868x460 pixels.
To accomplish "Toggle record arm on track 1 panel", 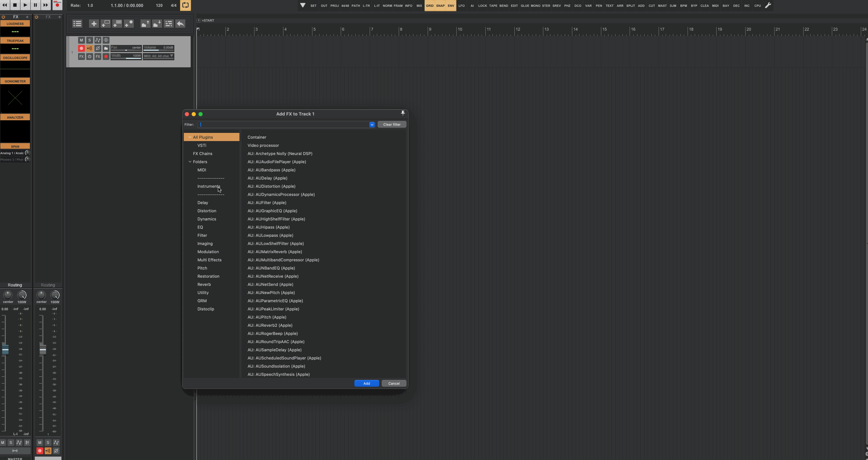I will click(81, 48).
